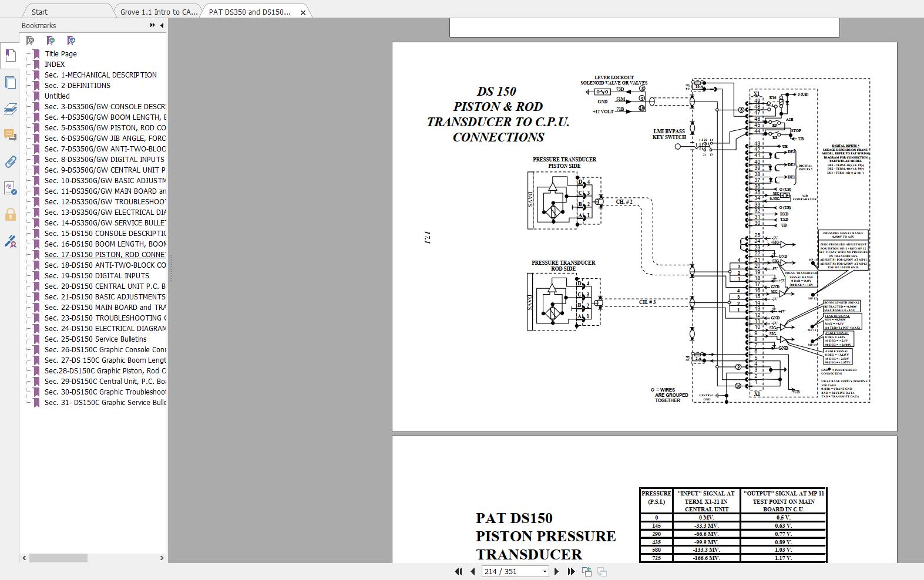Click the bookmarks horizontal scrollbar thumb

58,558
